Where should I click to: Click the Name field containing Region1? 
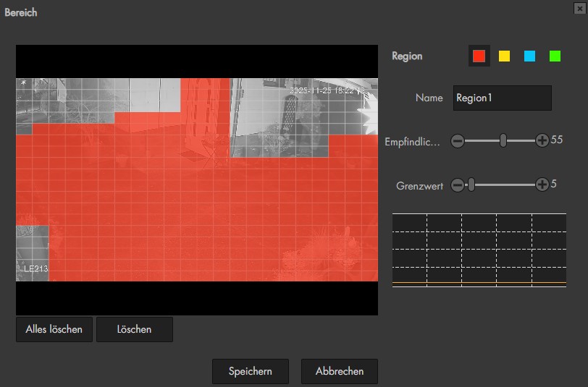[x=502, y=98]
